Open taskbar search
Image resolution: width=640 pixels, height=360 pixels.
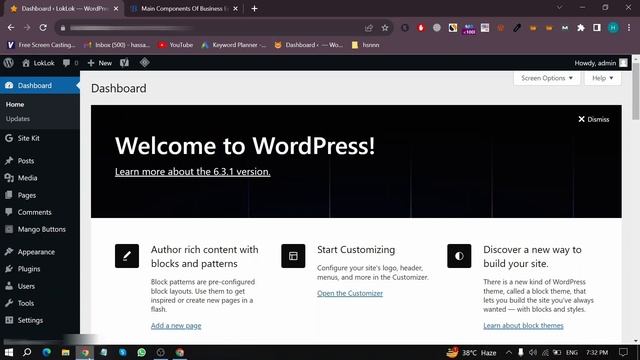(x=27, y=352)
